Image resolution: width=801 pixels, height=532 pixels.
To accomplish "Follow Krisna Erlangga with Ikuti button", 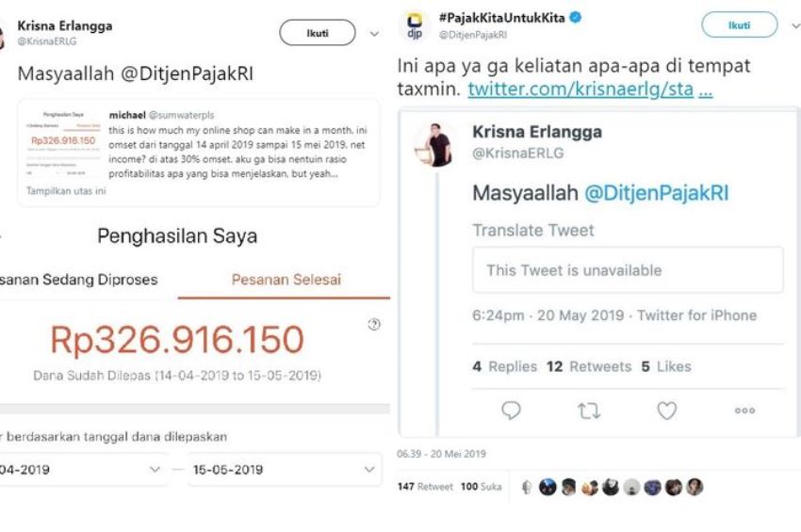I will [318, 33].
